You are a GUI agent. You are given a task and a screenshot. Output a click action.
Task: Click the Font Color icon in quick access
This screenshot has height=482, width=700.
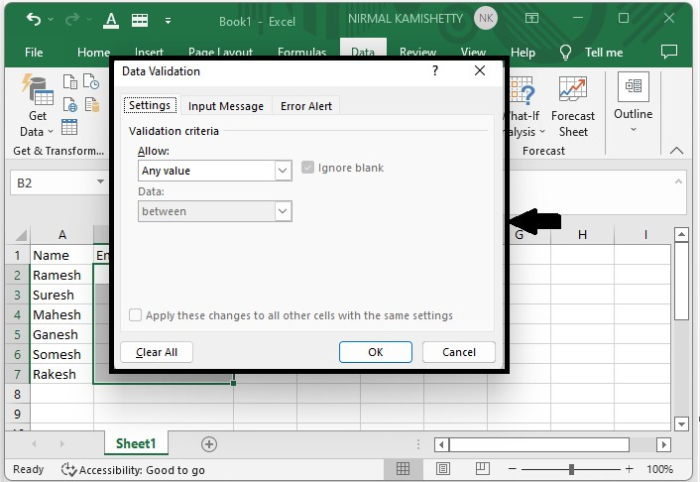tap(111, 21)
